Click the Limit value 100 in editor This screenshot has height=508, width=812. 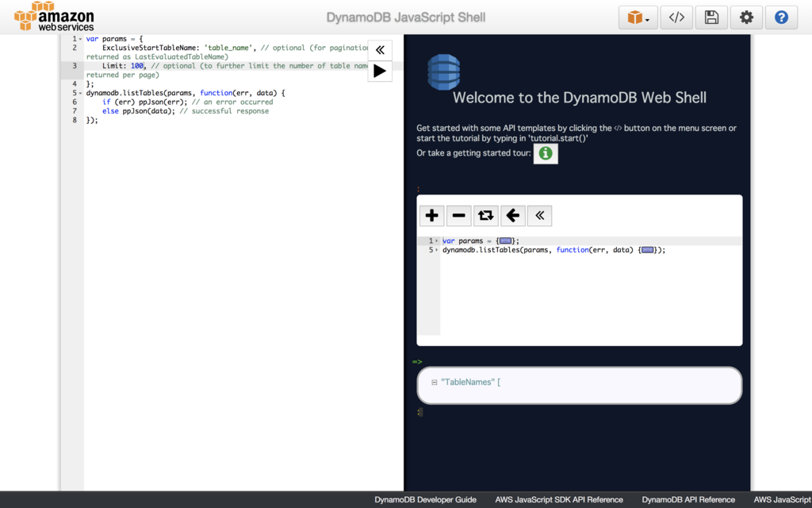tap(136, 66)
